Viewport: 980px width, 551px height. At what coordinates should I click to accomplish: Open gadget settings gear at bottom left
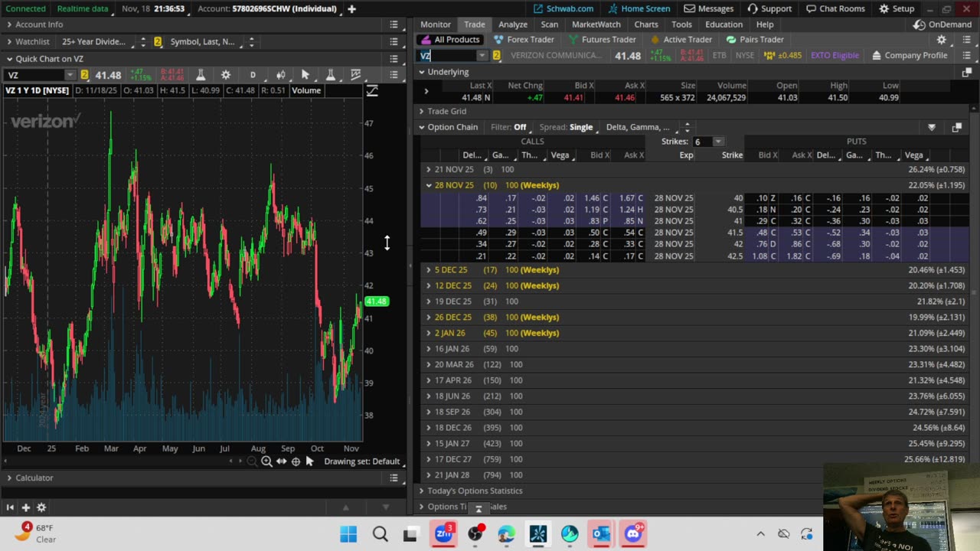(x=41, y=507)
